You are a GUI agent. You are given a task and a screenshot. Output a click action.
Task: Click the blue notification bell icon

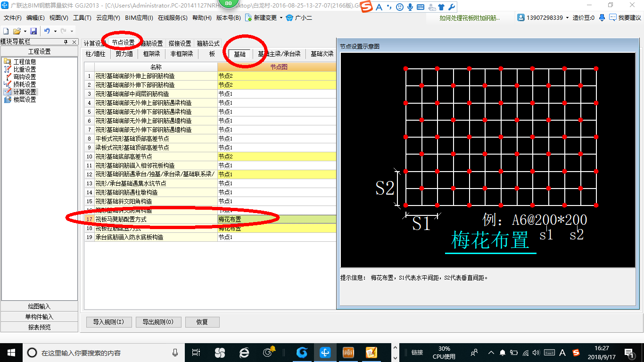tap(602, 18)
